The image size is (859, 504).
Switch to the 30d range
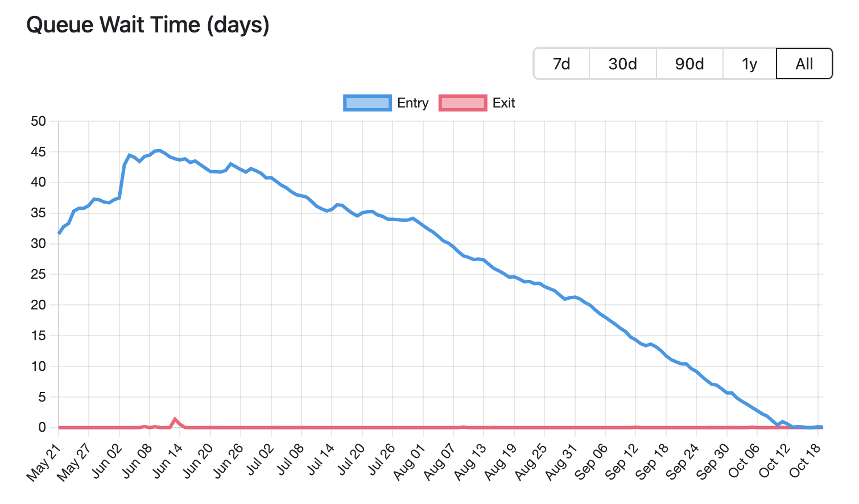coord(623,64)
